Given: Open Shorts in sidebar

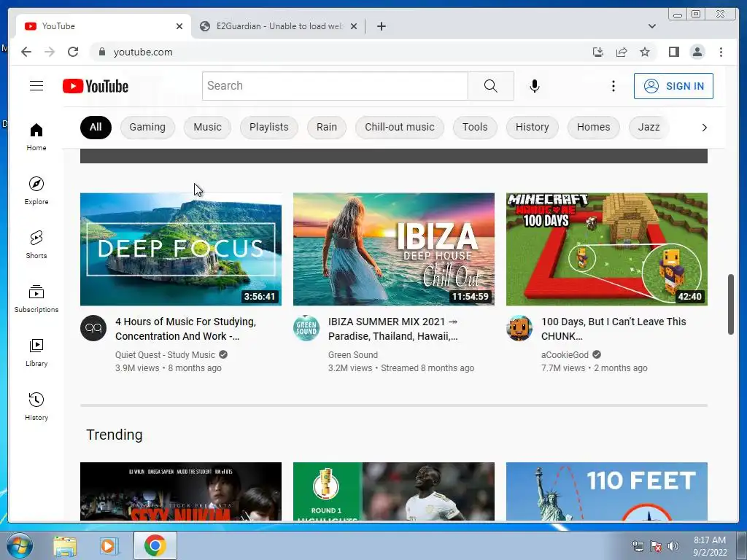Looking at the screenshot, I should click(36, 245).
